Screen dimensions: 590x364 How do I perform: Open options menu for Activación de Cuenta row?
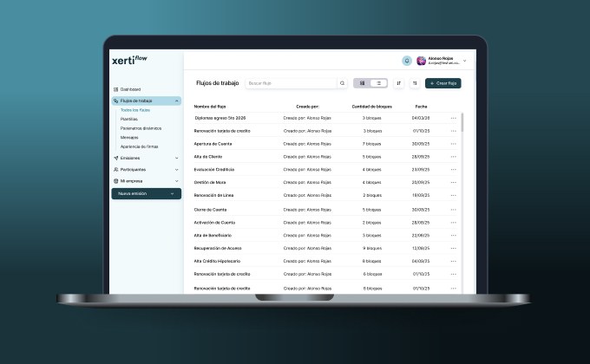(x=454, y=223)
